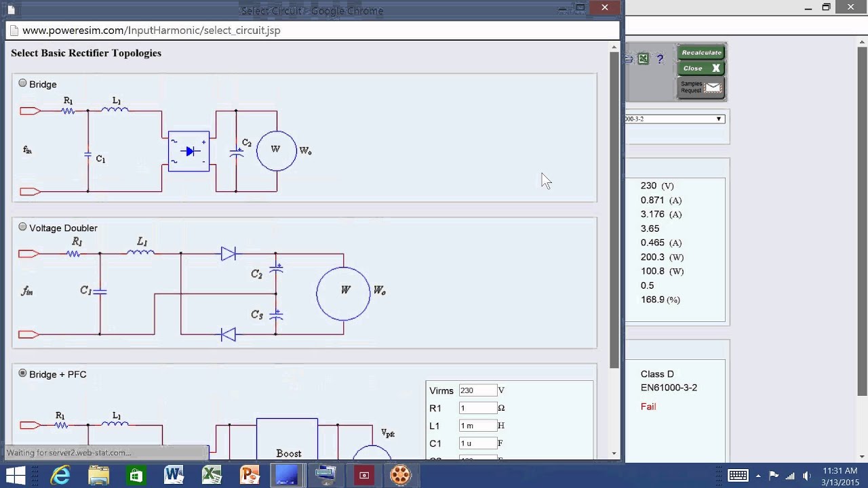Viewport: 868px width, 488px height.
Task: Launch Internet Explorer from the taskbar
Action: tap(60, 475)
